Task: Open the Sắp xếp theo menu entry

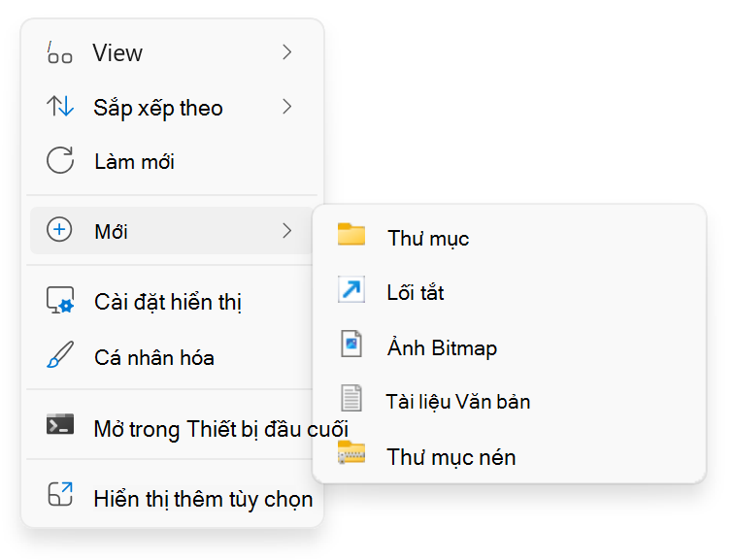Action: tap(172, 107)
